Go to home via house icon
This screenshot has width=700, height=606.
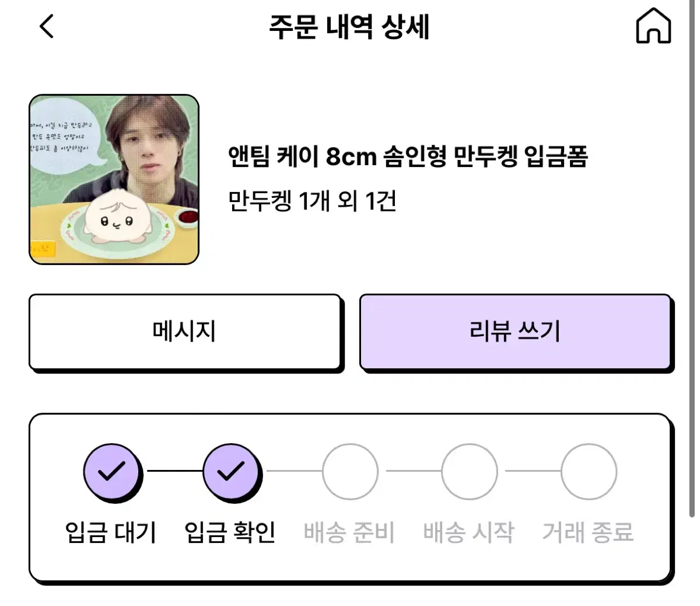tap(653, 26)
